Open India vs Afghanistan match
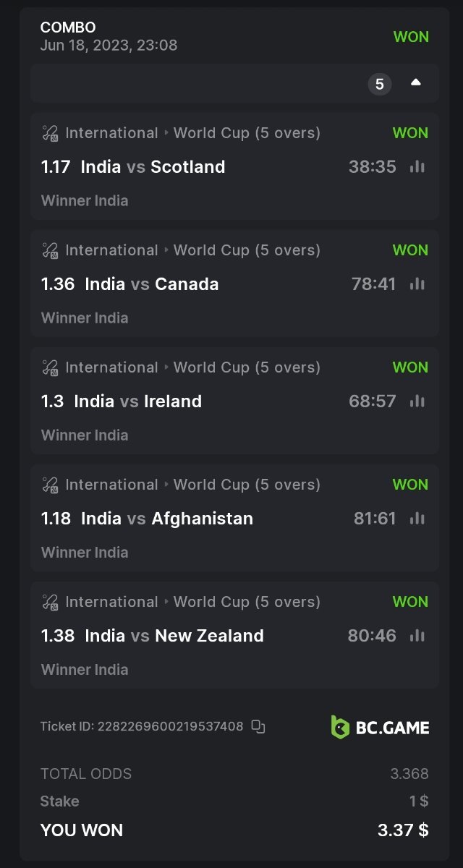Image resolution: width=463 pixels, height=868 pixels. pyautogui.click(x=166, y=519)
